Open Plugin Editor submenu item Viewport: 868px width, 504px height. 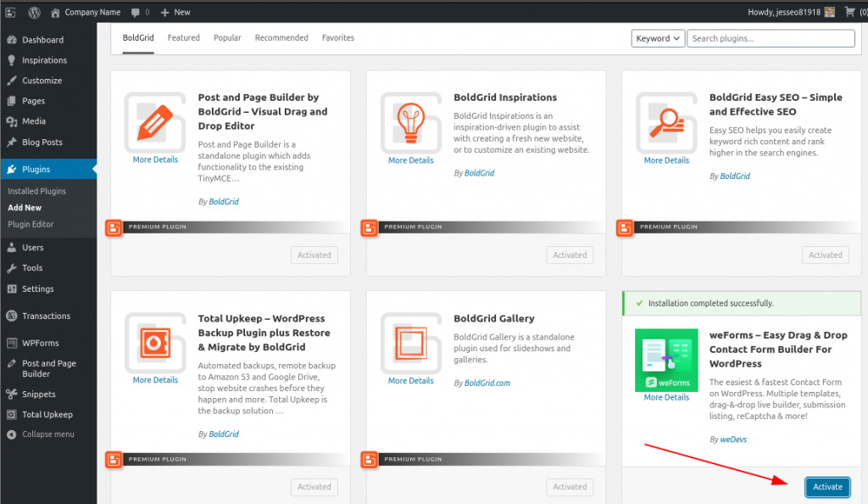click(x=31, y=224)
